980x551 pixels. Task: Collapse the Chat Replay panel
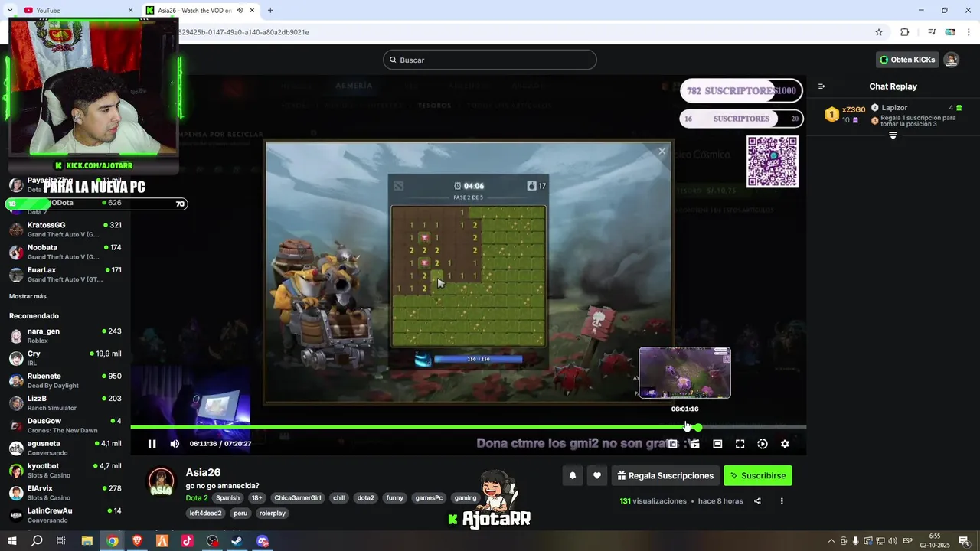tap(822, 86)
